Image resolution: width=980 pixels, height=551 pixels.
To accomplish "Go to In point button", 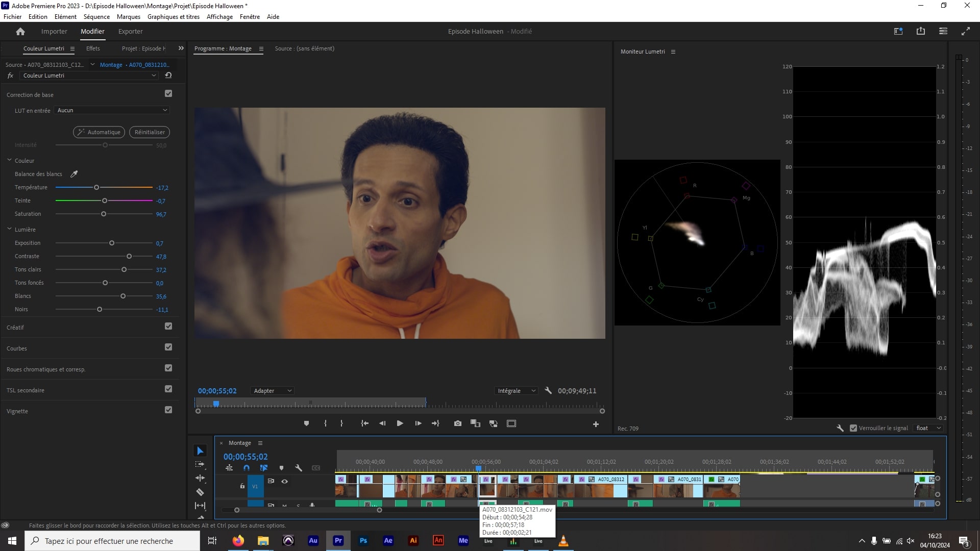I will pyautogui.click(x=364, y=423).
